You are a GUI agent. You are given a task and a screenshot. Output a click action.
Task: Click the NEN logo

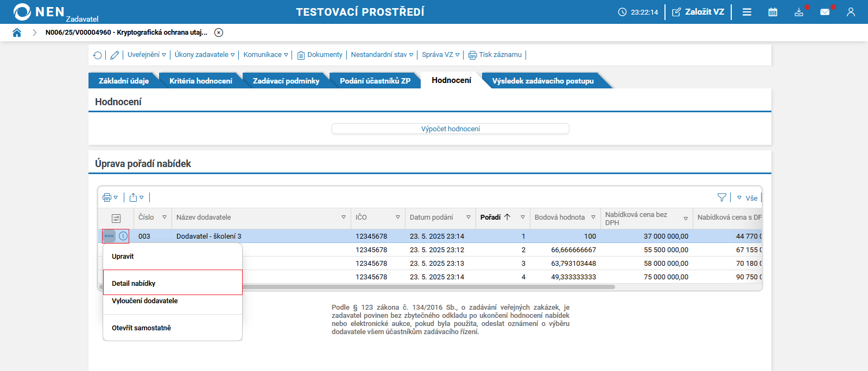(39, 12)
